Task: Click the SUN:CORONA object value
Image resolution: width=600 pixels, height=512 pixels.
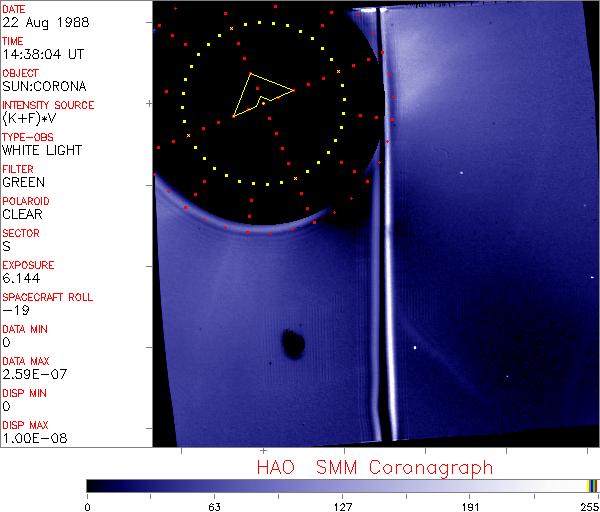Action: point(42,87)
